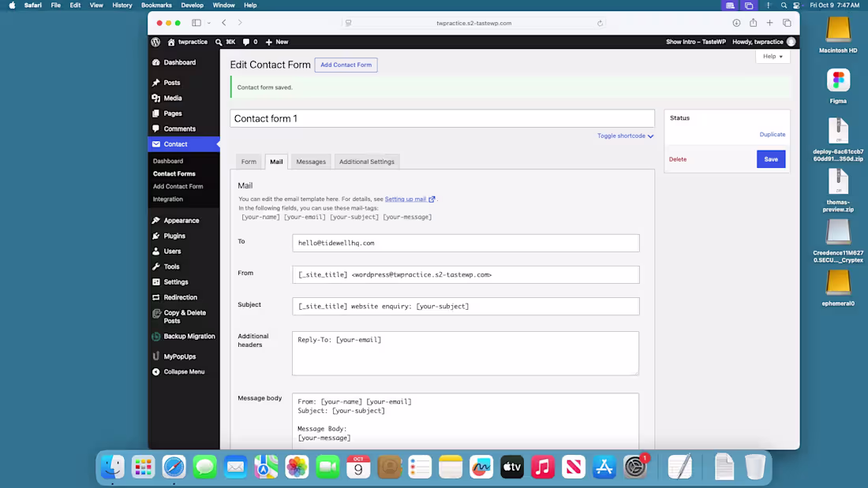
Task: Expand the Toggle shortcode section
Action: (x=625, y=136)
